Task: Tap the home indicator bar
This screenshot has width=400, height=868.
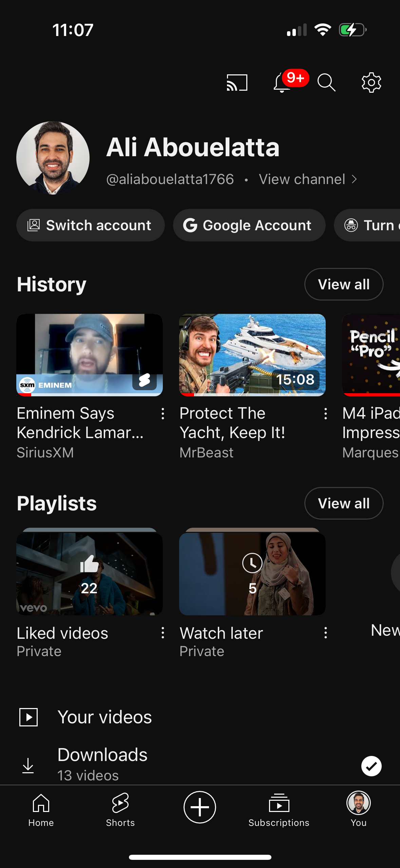Action: point(200,857)
